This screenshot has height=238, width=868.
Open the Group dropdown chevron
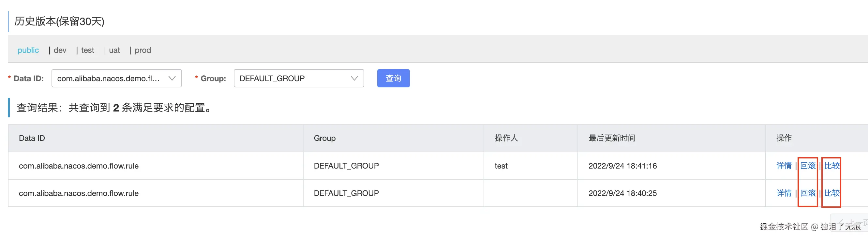tap(354, 78)
